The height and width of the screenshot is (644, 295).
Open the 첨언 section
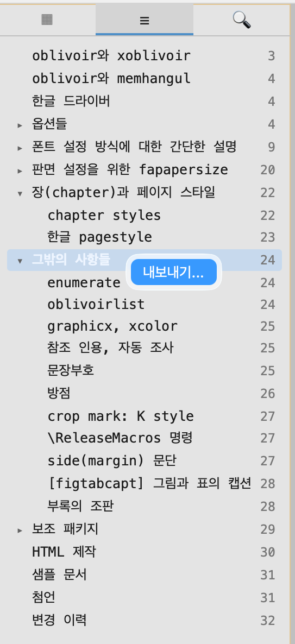[43, 597]
